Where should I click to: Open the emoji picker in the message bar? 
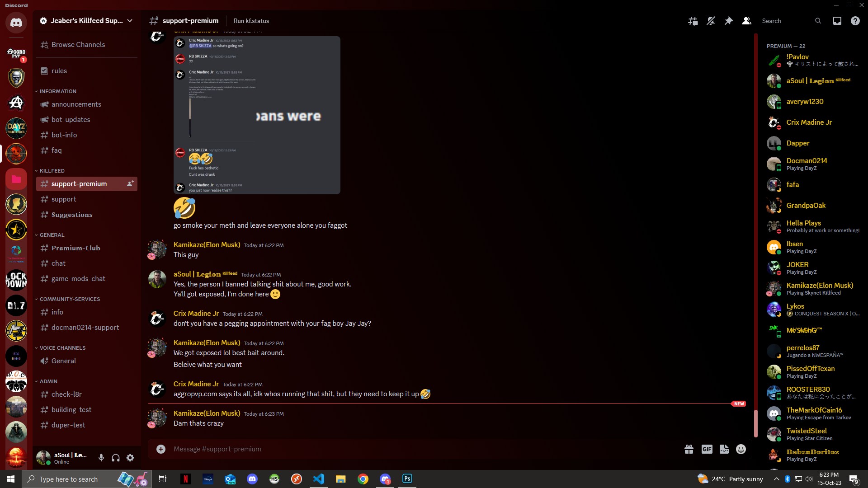point(741,449)
